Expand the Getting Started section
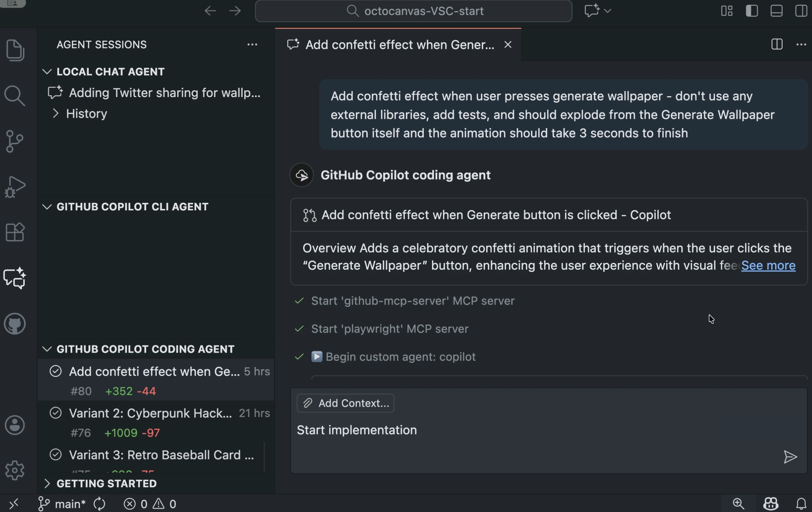The height and width of the screenshot is (512, 812). point(47,483)
